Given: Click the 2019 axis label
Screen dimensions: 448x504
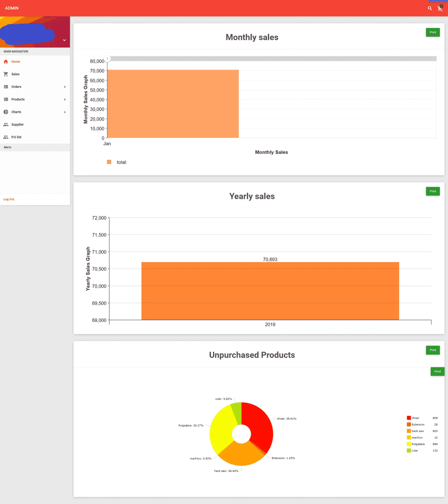Looking at the screenshot, I should pyautogui.click(x=270, y=324).
